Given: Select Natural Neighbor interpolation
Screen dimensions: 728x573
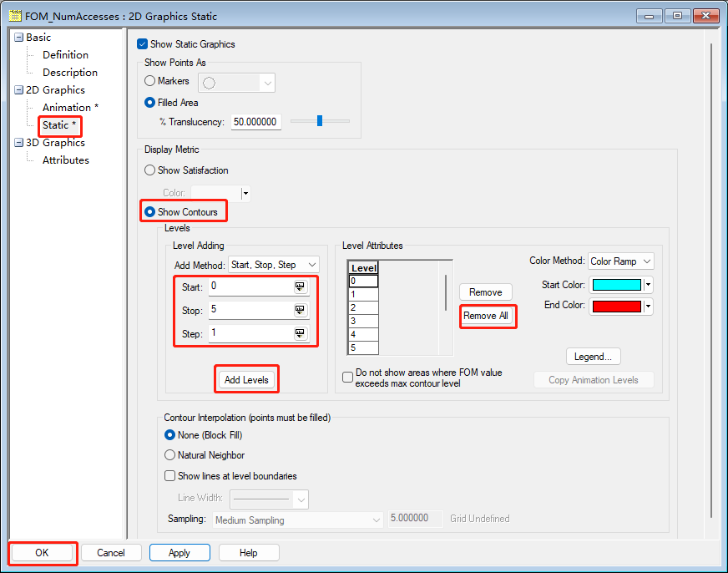Looking at the screenshot, I should click(170, 455).
